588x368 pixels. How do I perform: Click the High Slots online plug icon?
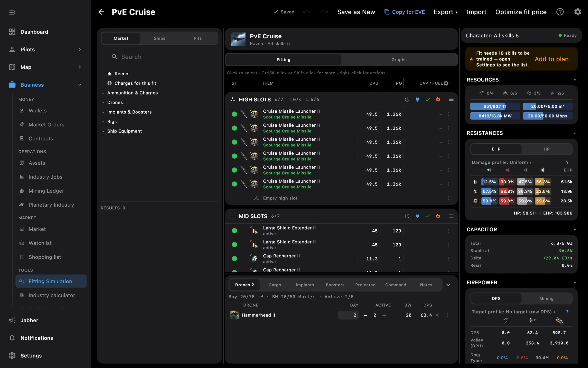click(417, 99)
